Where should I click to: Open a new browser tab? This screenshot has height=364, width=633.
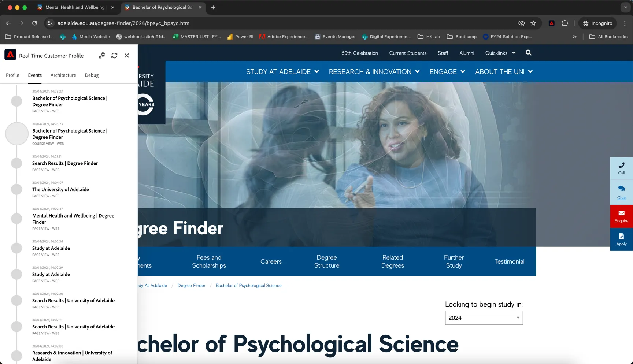[213, 7]
